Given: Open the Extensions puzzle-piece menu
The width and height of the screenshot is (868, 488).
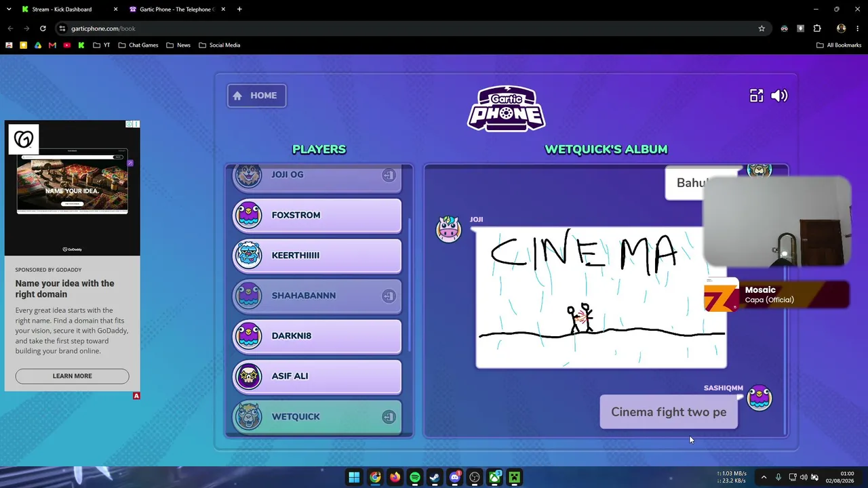Looking at the screenshot, I should [x=817, y=28].
